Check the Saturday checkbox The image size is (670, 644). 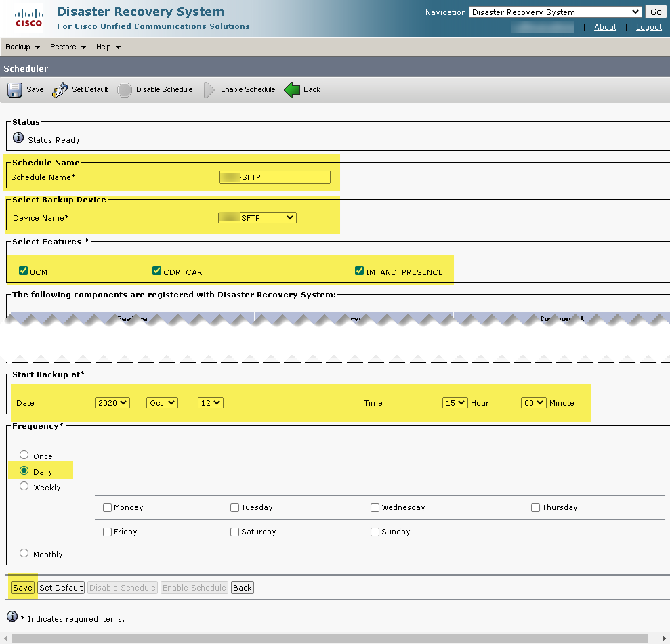pyautogui.click(x=234, y=532)
